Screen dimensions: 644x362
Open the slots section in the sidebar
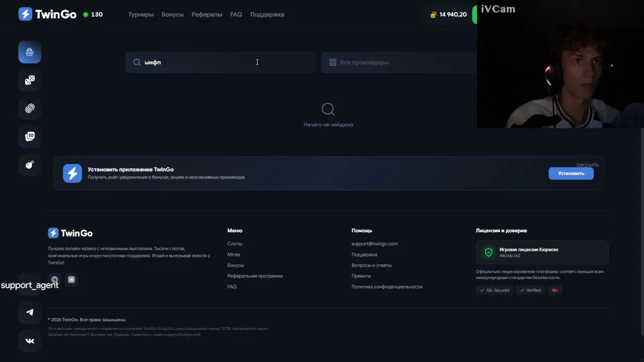[x=30, y=52]
